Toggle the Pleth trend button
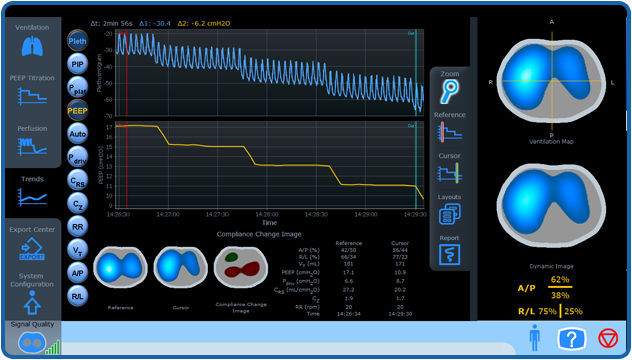This screenshot has height=360, width=632. click(77, 41)
